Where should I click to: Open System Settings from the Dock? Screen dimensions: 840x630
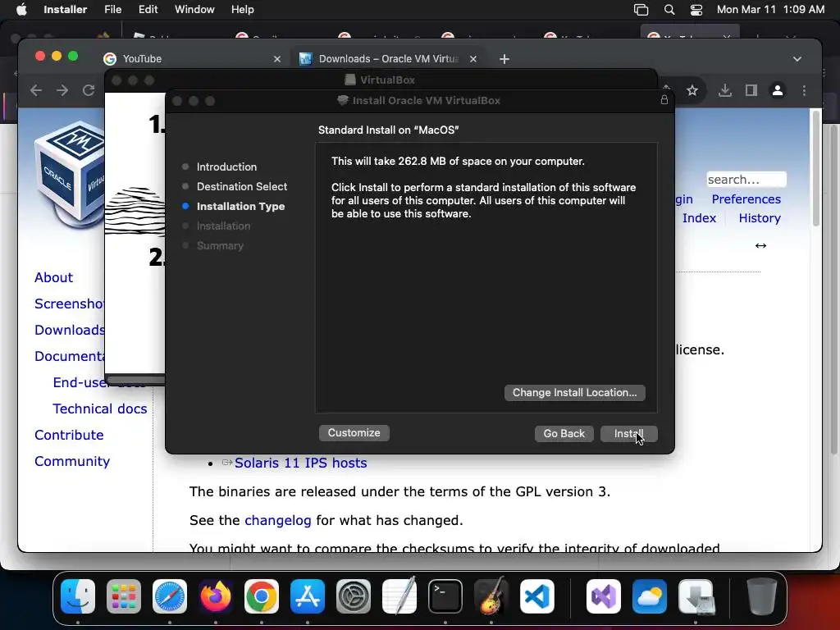(354, 596)
